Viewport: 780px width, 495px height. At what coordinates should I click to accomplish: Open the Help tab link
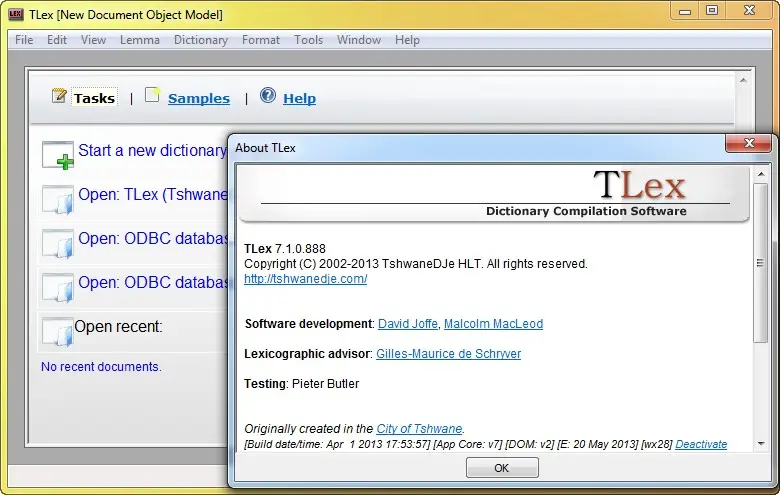(299, 99)
